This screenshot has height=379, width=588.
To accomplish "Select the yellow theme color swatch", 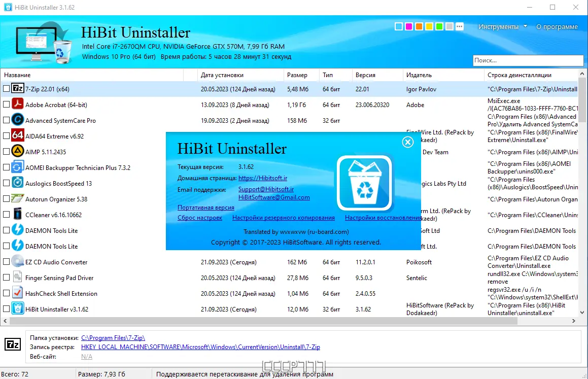I will tap(429, 26).
